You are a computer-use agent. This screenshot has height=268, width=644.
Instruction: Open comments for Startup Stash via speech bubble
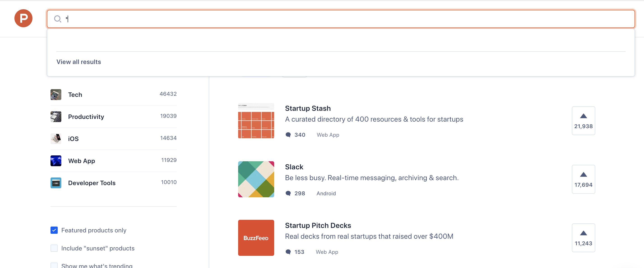pyautogui.click(x=288, y=135)
